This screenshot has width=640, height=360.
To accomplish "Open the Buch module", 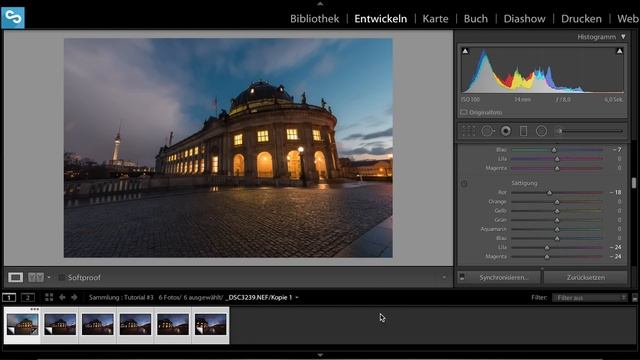I will pos(476,19).
